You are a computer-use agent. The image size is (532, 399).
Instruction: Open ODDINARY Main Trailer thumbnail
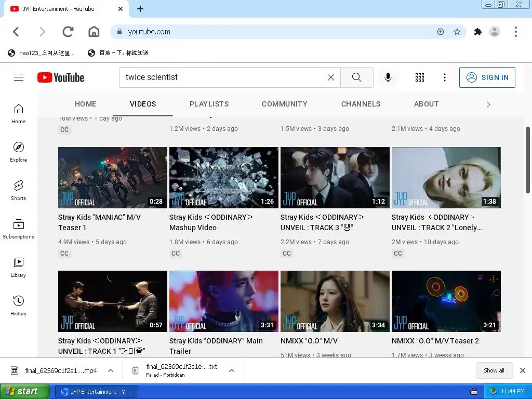click(x=224, y=301)
